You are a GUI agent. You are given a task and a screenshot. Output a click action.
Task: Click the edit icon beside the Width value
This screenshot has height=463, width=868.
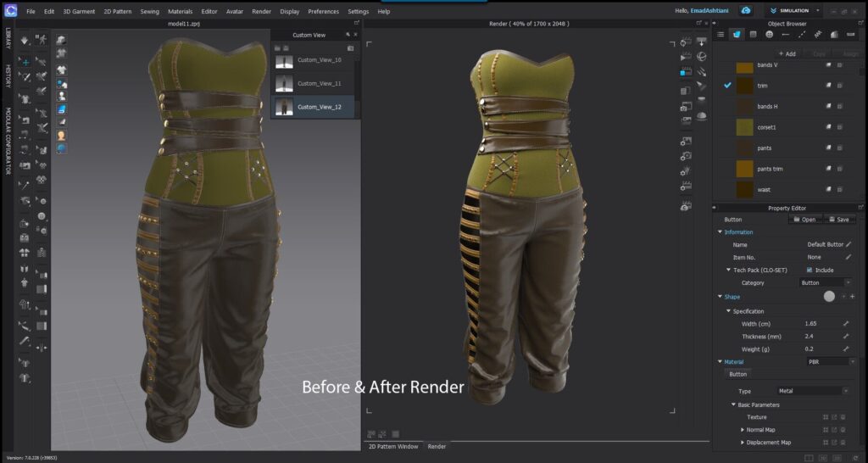point(845,323)
